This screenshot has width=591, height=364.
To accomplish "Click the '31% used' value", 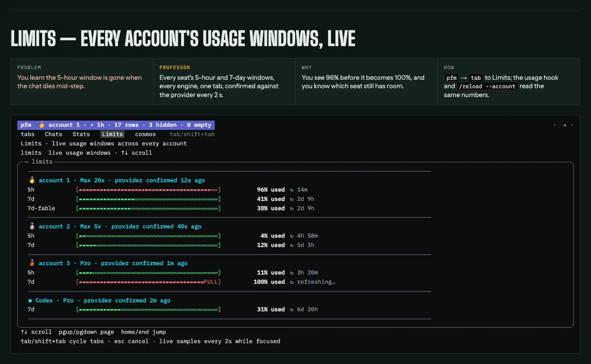I will [271, 309].
